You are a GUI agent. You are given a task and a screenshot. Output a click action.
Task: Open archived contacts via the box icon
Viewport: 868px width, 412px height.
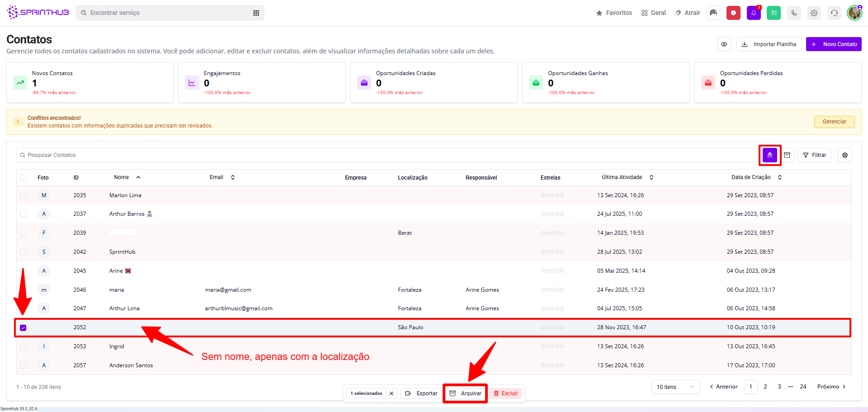pyautogui.click(x=787, y=155)
